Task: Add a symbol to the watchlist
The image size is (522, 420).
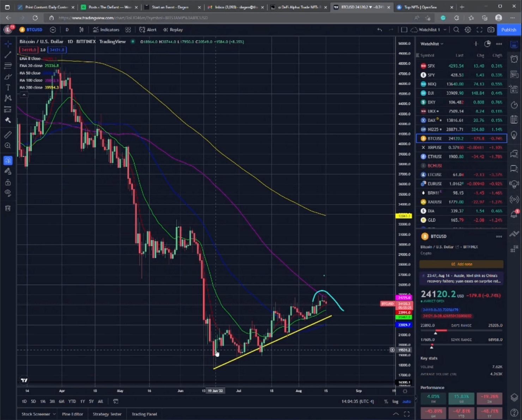Action: [476, 44]
